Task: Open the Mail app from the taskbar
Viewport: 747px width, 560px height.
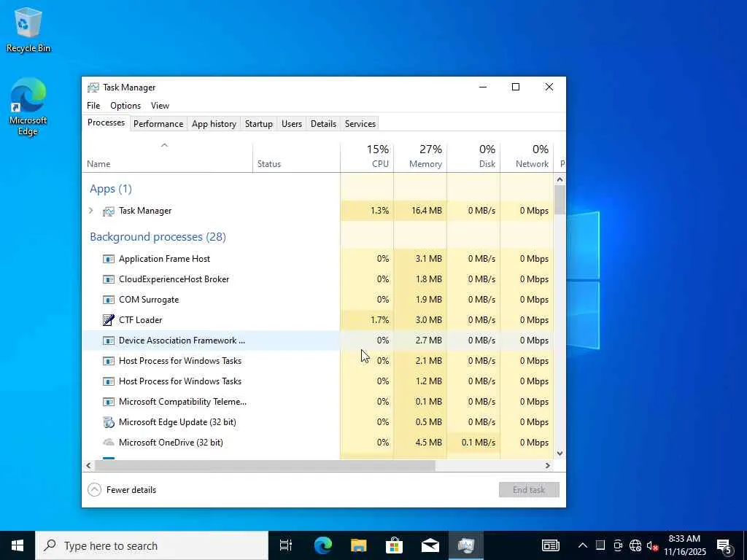Action: click(x=430, y=545)
